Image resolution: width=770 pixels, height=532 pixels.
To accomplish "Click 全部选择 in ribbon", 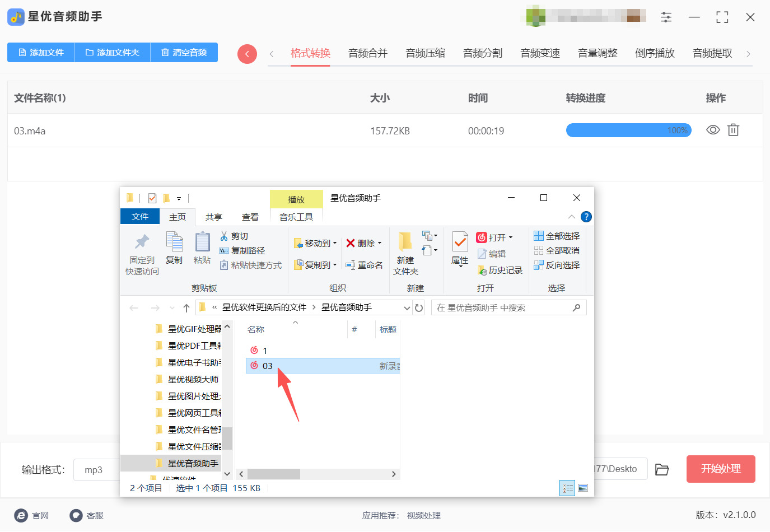I will point(557,236).
